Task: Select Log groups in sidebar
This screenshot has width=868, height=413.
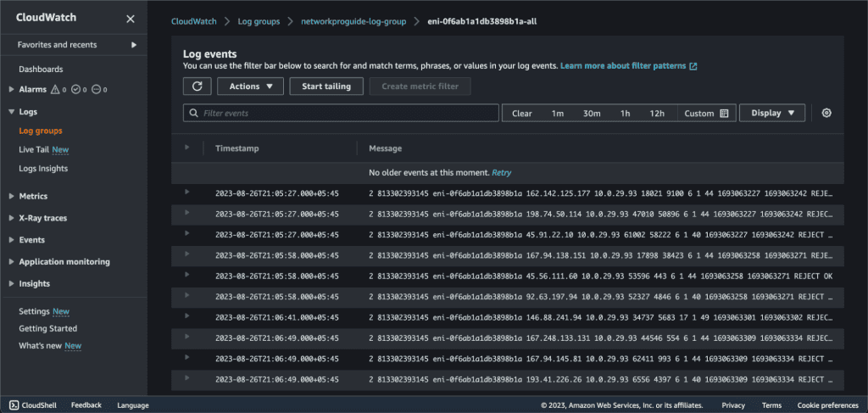Action: 41,131
